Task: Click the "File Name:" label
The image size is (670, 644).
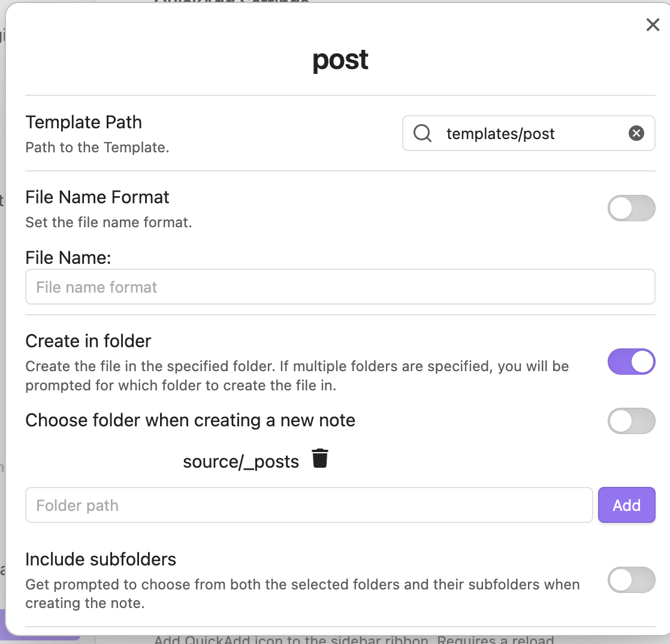Action: [x=68, y=258]
